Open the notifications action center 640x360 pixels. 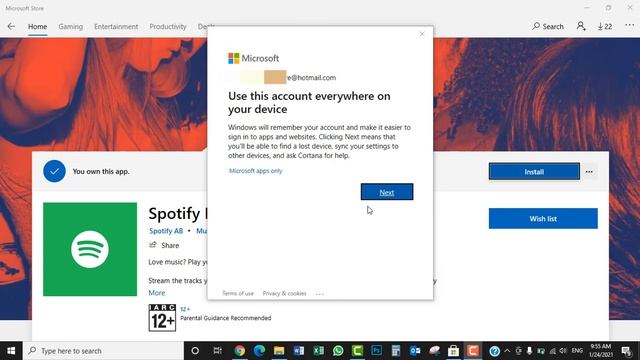[627, 351]
